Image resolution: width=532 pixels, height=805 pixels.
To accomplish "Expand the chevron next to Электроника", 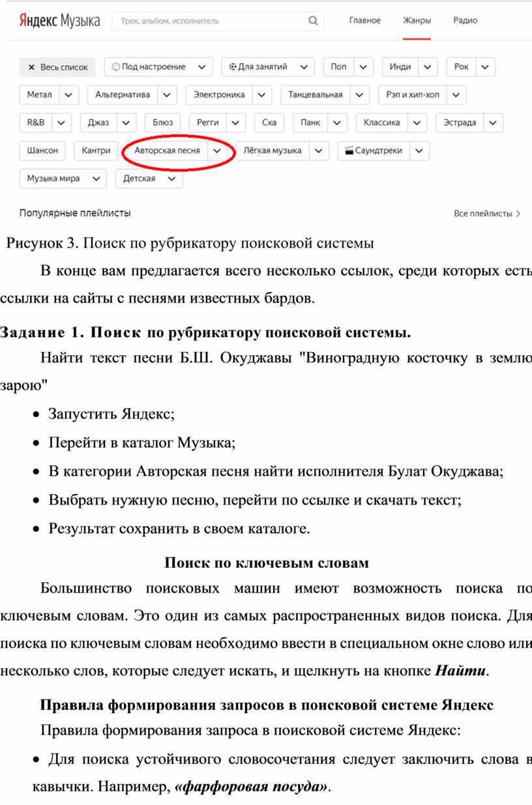I will coord(262,95).
